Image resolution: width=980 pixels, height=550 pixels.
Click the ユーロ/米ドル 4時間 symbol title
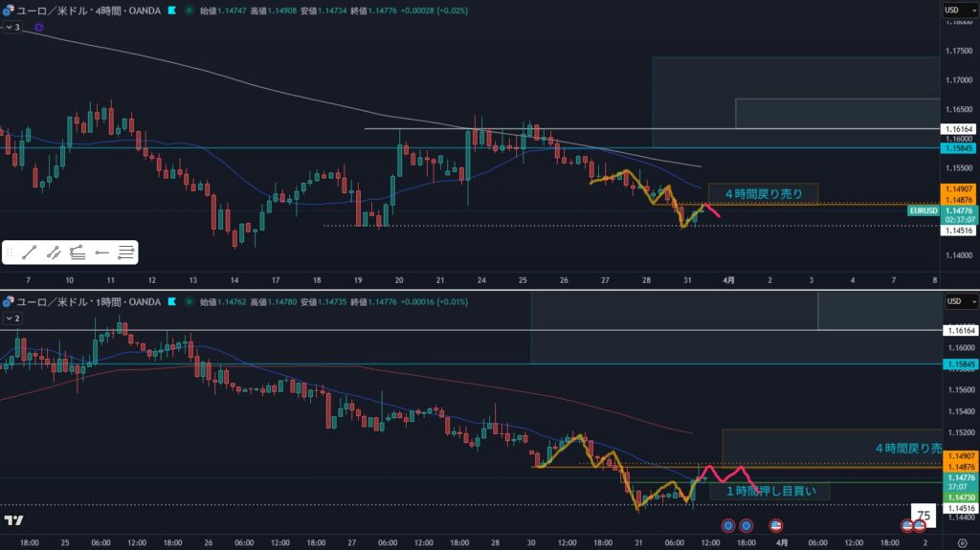86,11
